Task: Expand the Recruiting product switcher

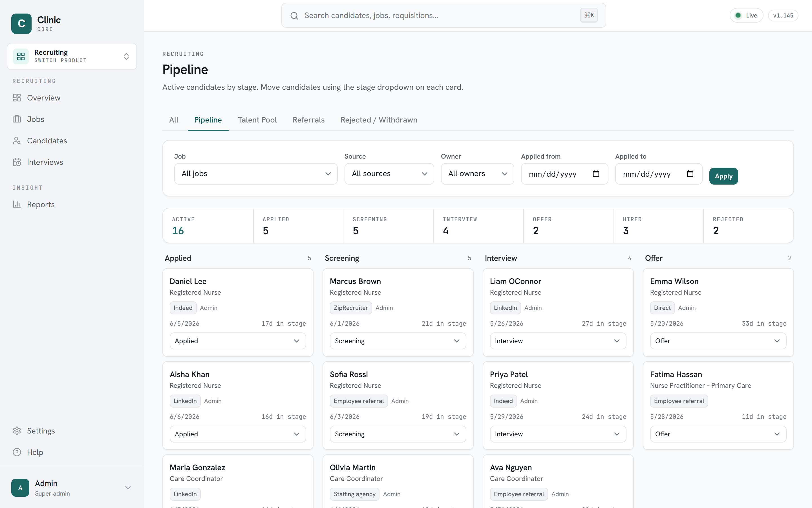Action: click(72, 56)
